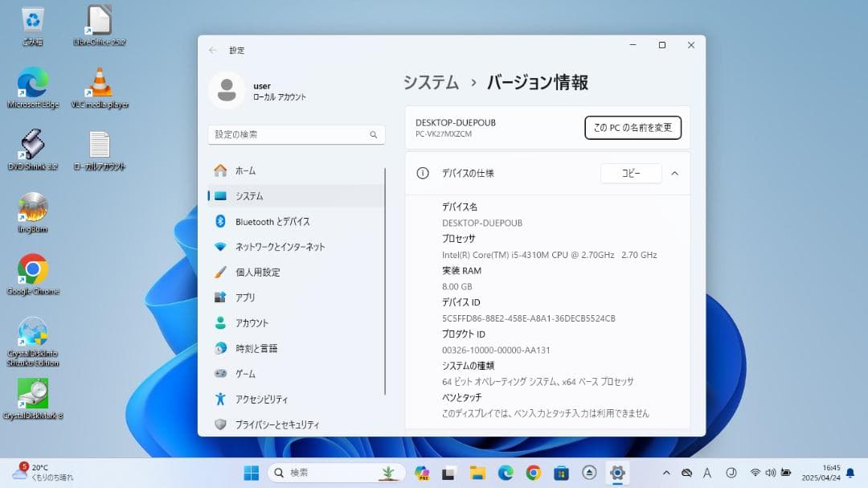Click the back arrow in Settings

pos(212,51)
